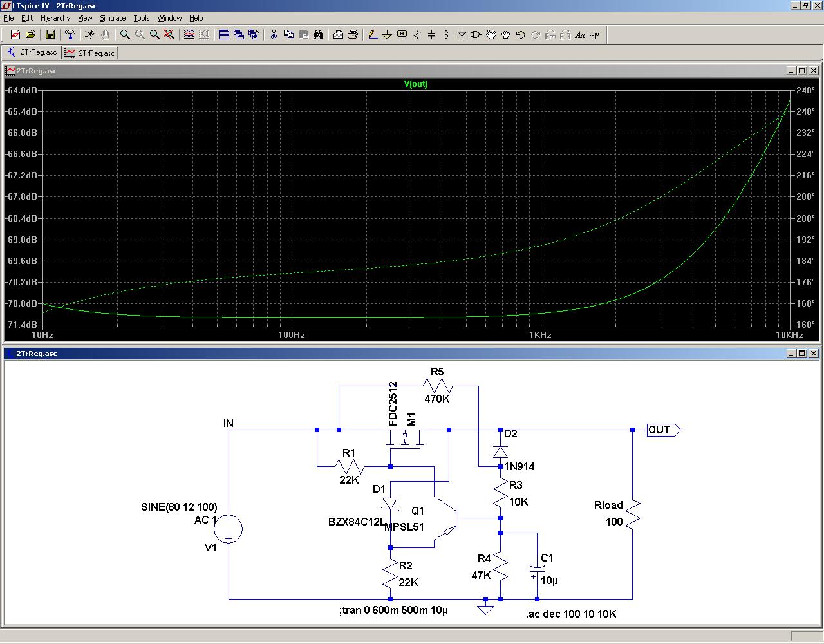Image resolution: width=824 pixels, height=644 pixels.
Task: Click the MPSL51 transistor label
Action: coord(404,527)
